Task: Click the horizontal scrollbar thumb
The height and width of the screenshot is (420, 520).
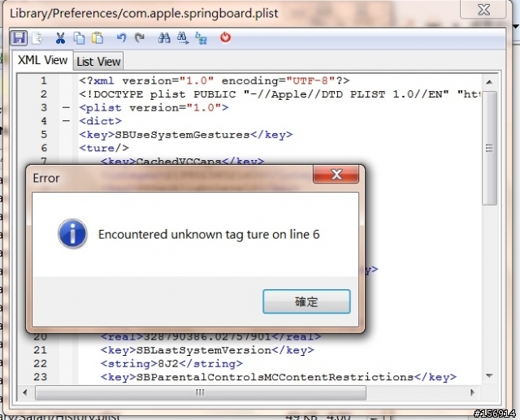Action: (201, 392)
